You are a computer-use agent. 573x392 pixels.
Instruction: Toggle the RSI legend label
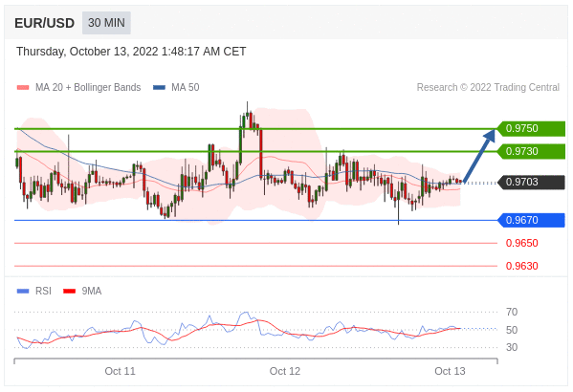(x=43, y=291)
